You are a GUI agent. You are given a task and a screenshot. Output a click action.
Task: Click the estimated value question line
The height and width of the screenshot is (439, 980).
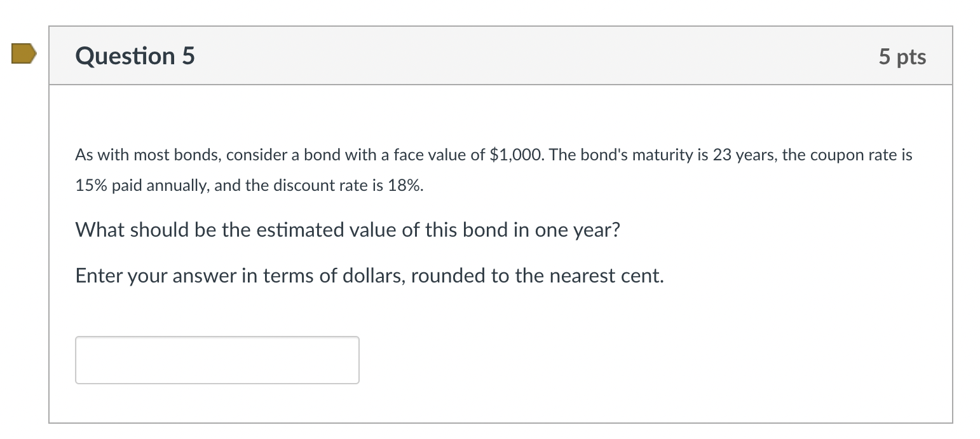coord(348,230)
